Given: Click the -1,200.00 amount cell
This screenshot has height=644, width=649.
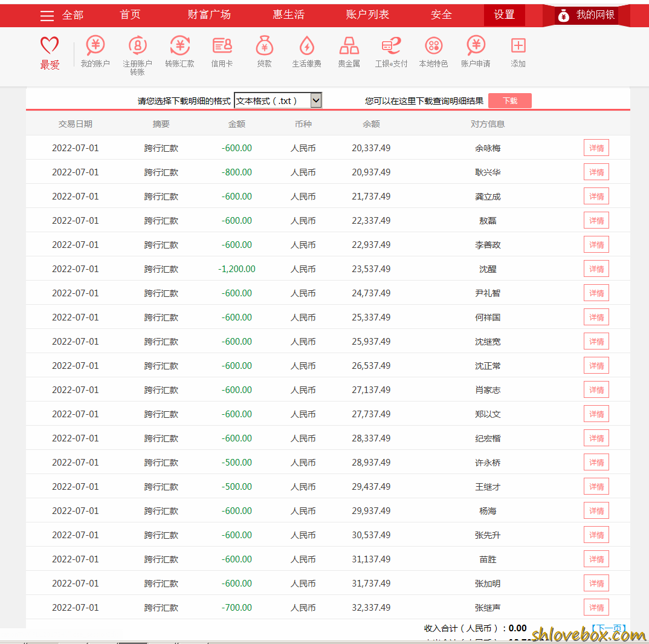Looking at the screenshot, I should pos(237,268).
